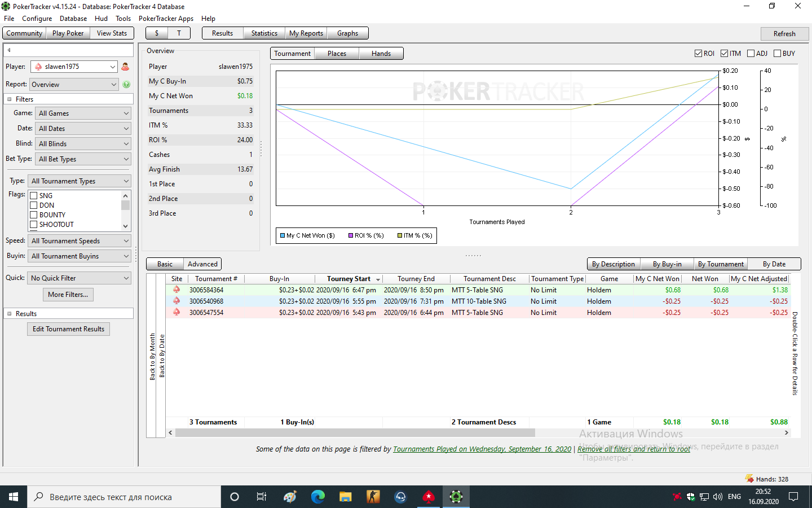Viewport: 812px width, 508px height.
Task: Click Remove all filters and return to root link
Action: click(x=634, y=449)
